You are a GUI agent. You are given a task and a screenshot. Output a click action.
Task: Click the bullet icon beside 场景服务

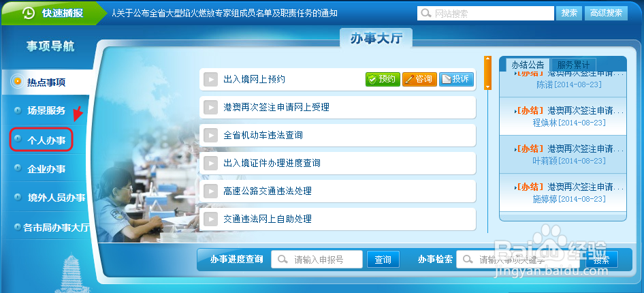point(17,110)
